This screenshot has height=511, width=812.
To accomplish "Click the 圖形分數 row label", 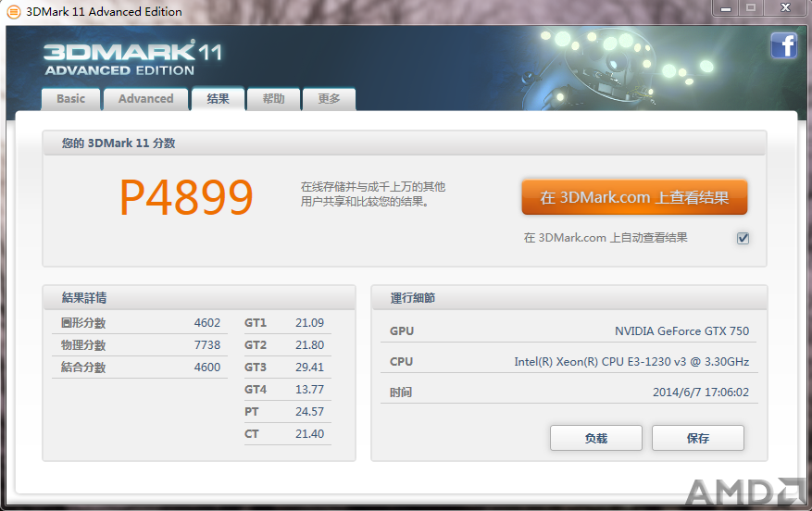I will click(x=83, y=323).
